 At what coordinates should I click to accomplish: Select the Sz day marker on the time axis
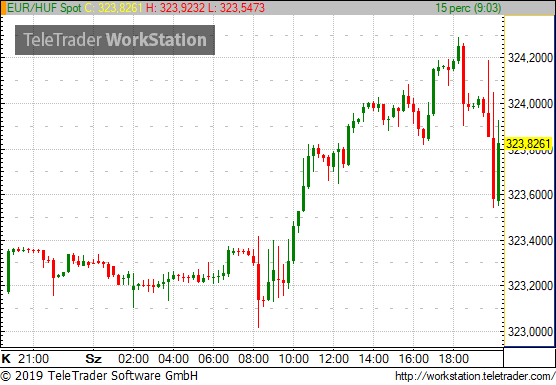pyautogui.click(x=94, y=359)
